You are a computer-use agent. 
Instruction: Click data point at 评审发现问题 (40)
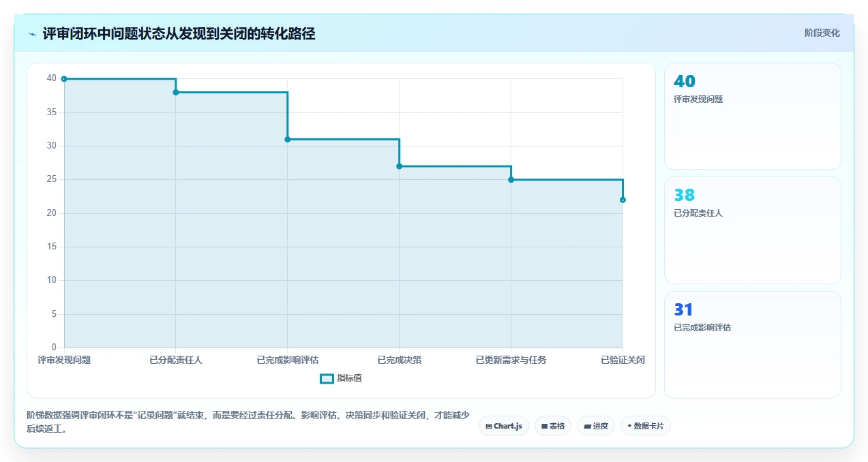[64, 79]
